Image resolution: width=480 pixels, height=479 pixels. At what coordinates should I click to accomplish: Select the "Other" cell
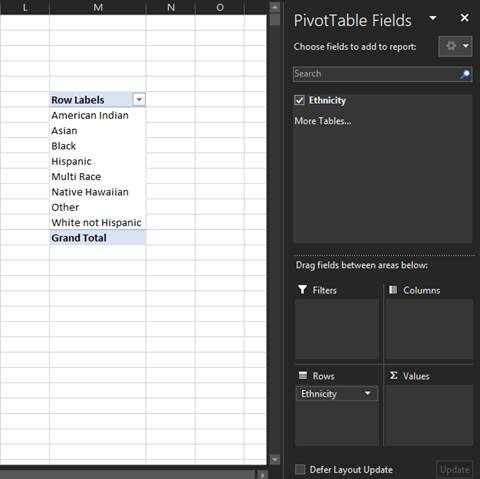click(98, 207)
